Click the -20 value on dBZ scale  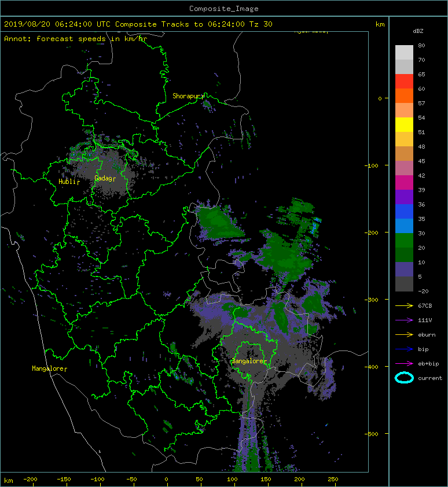click(423, 292)
